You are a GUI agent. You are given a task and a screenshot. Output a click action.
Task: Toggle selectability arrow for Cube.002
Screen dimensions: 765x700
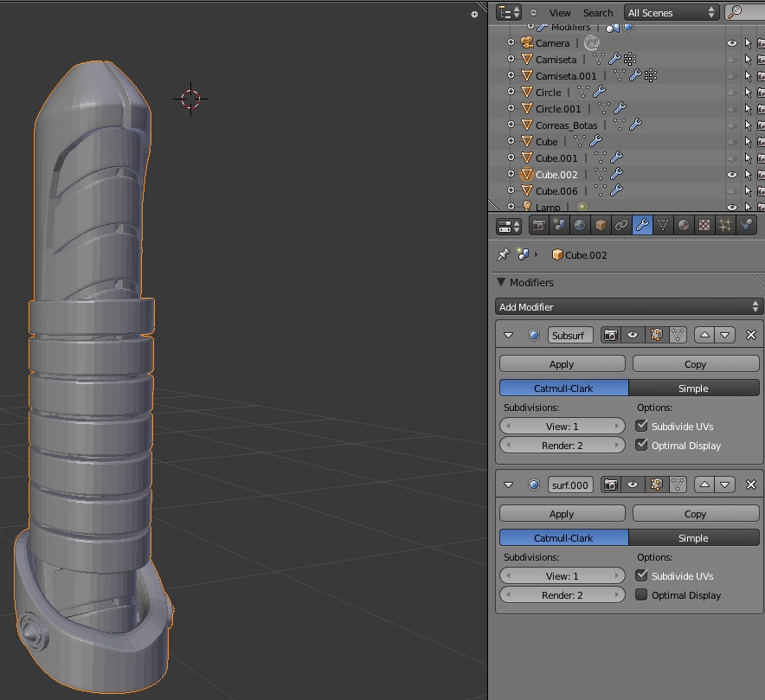(749, 175)
